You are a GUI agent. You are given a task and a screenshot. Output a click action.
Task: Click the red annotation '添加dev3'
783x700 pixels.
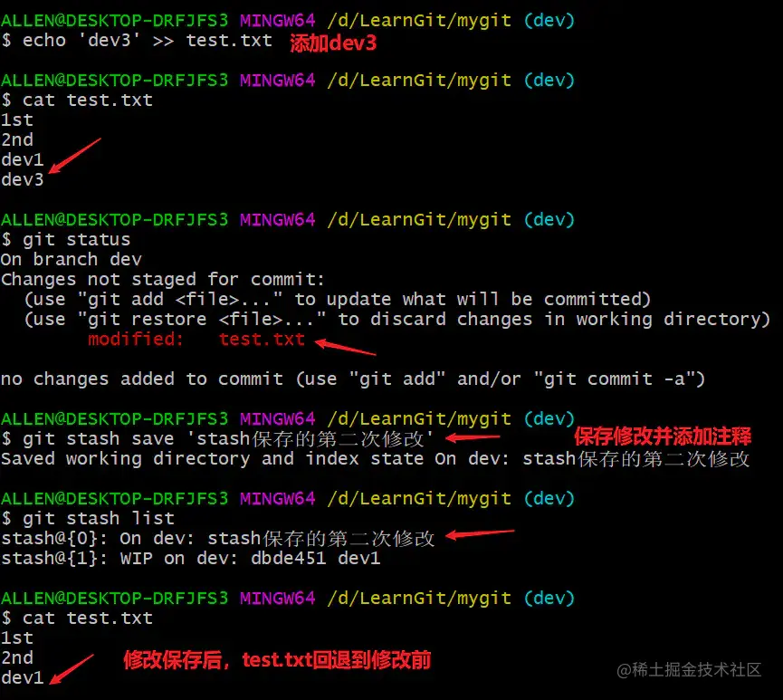(333, 43)
